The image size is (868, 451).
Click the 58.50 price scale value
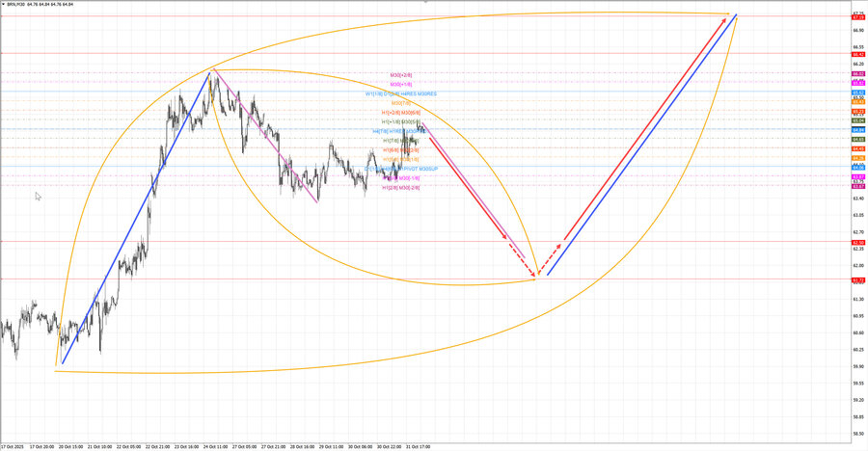[x=858, y=434]
